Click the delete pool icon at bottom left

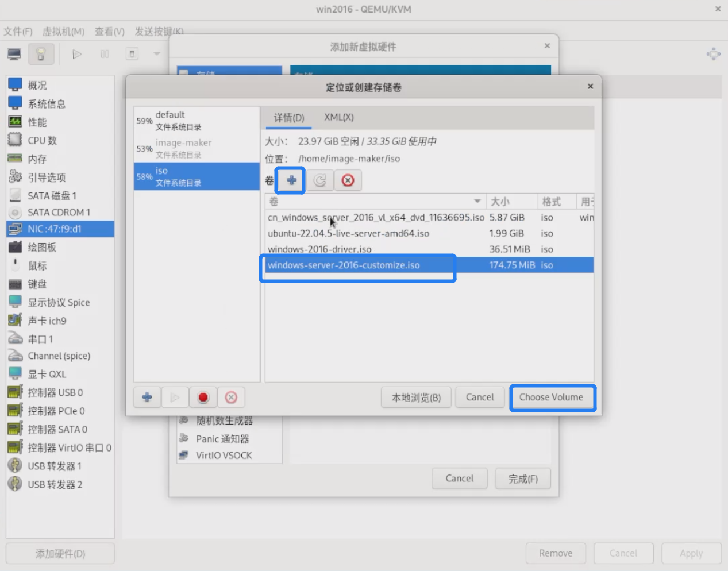click(231, 398)
